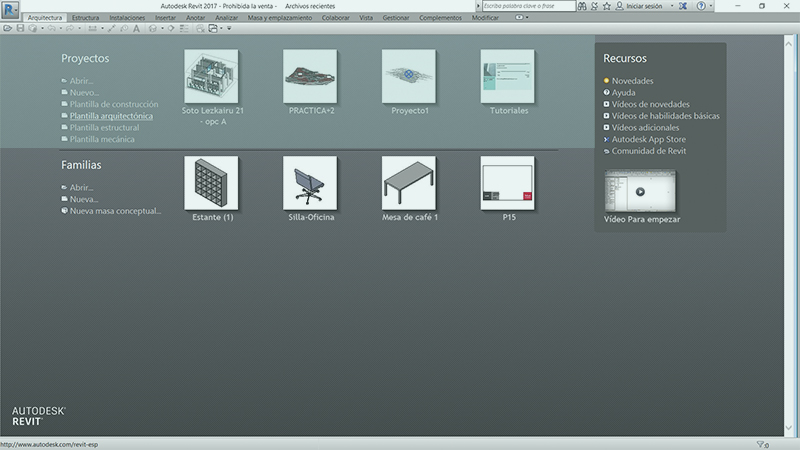Expand the Undo history dropdown arrow

coord(61,29)
